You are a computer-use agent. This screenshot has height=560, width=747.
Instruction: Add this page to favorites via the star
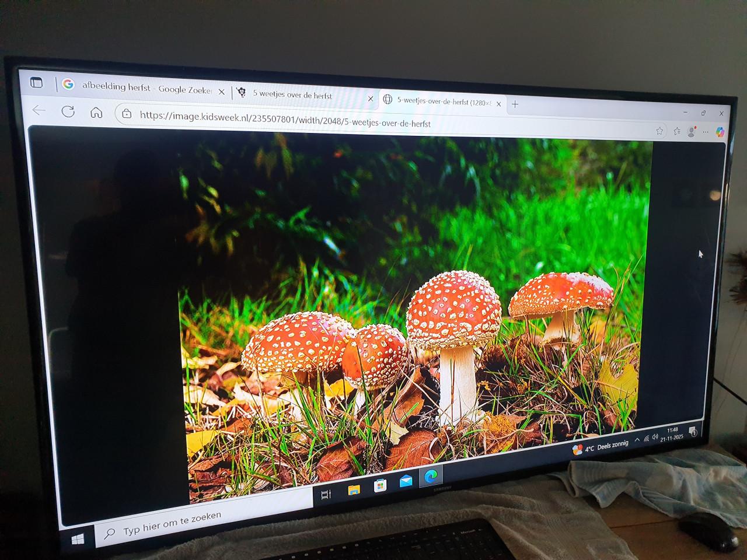(x=660, y=132)
